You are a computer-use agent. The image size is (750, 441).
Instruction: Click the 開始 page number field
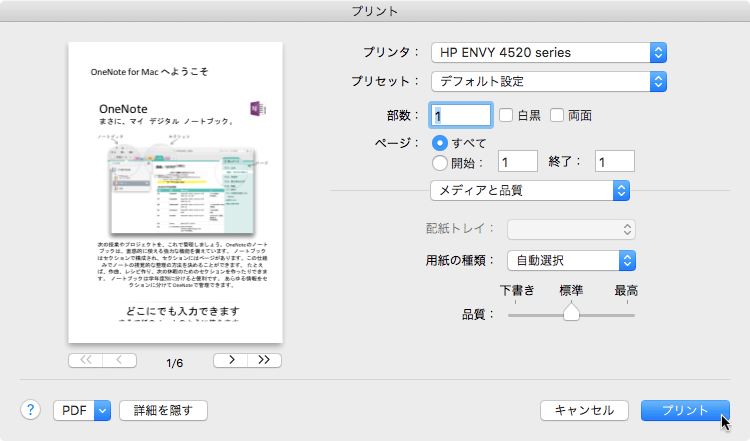(518, 161)
